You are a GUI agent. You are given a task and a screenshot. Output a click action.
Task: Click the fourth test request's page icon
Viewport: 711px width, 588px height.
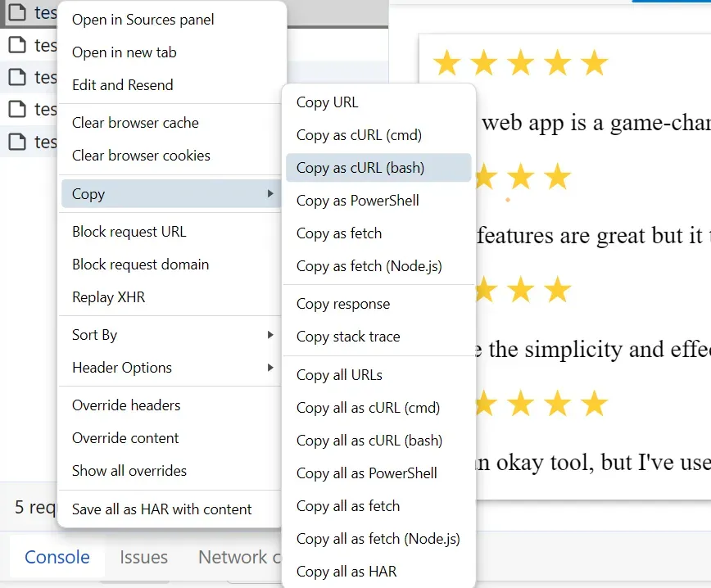tap(18, 109)
